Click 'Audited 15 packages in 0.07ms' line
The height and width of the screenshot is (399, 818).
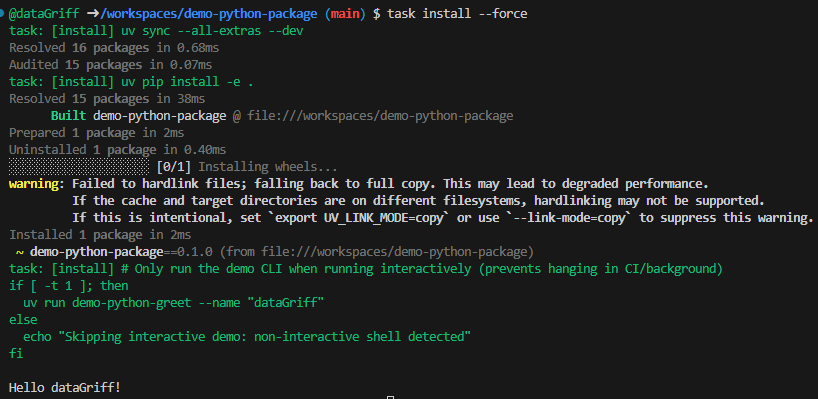pos(111,65)
